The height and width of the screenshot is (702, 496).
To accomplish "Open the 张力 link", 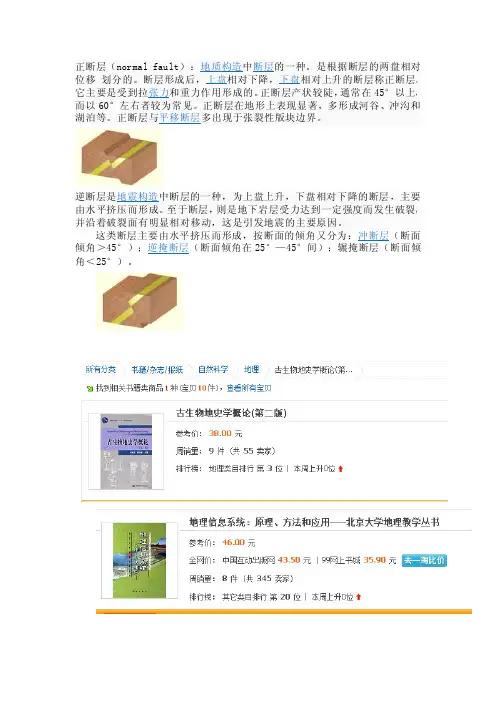I will 159,93.
